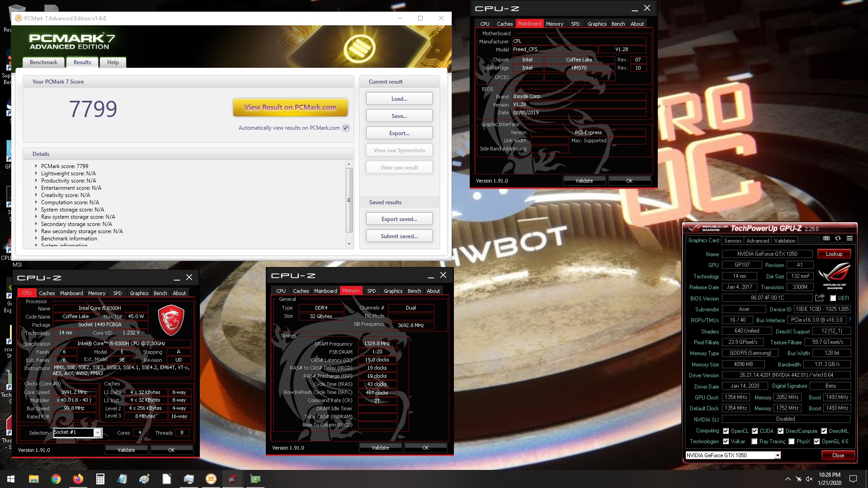Click the PCMark 7 title bar app icon
The image size is (868, 488).
pos(19,19)
